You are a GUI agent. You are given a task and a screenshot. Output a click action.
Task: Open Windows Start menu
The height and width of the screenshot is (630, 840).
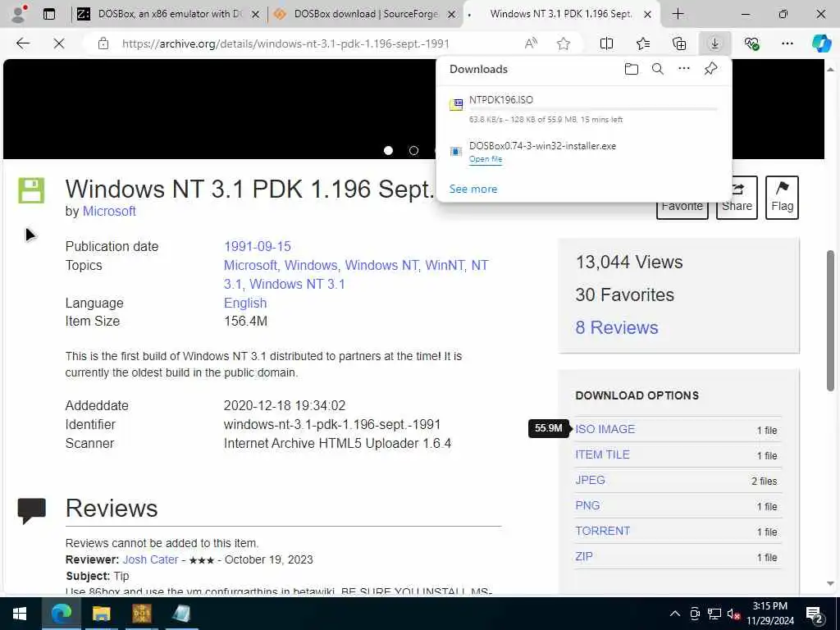(20, 614)
